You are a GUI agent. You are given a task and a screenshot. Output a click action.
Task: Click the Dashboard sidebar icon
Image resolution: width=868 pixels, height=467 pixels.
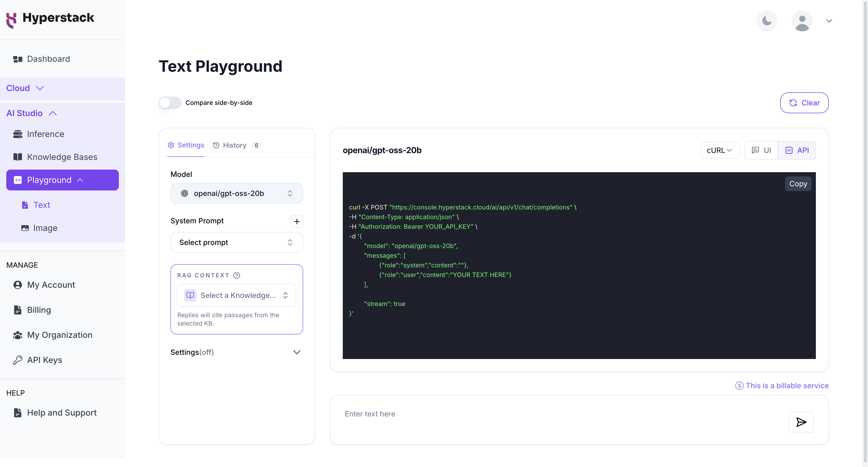[17, 59]
